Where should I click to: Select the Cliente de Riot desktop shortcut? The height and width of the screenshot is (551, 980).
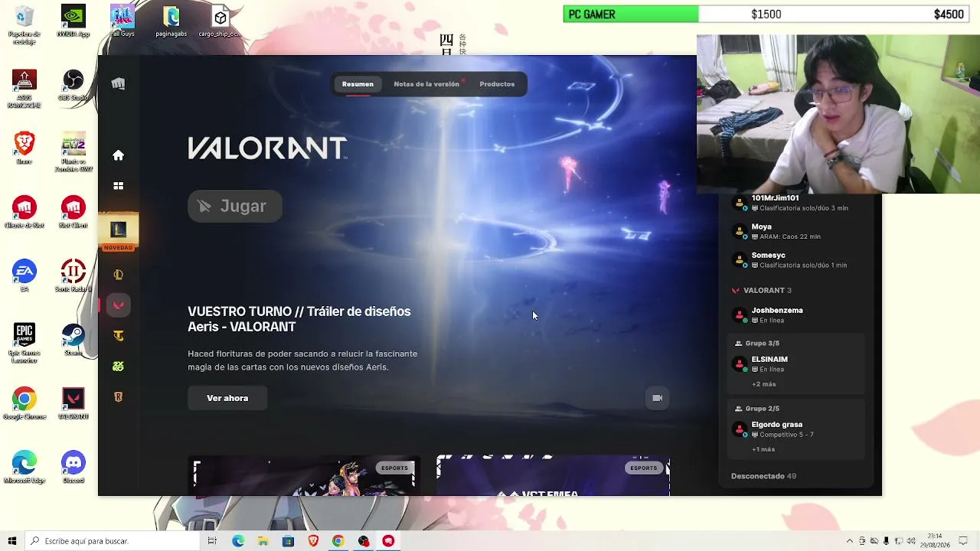point(24,213)
